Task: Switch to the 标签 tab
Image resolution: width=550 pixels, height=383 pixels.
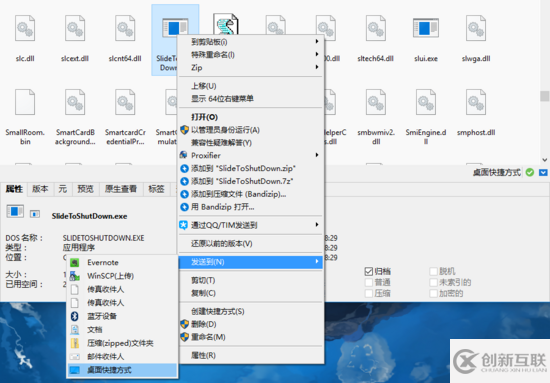Action: coord(156,189)
